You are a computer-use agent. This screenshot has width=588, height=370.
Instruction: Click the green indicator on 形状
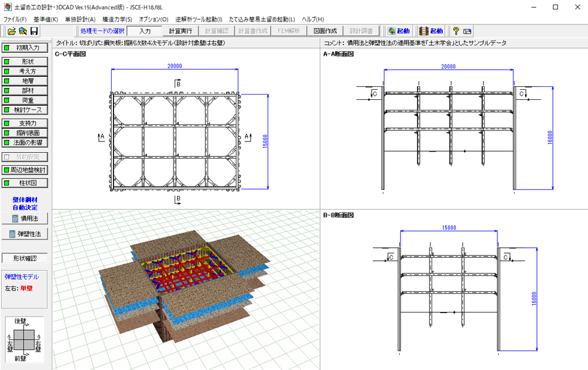coord(6,62)
